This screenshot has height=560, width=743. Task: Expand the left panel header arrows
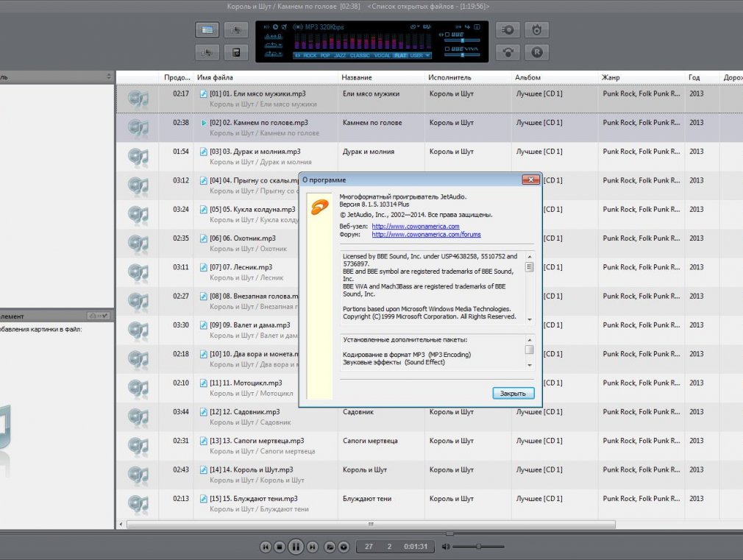[109, 77]
